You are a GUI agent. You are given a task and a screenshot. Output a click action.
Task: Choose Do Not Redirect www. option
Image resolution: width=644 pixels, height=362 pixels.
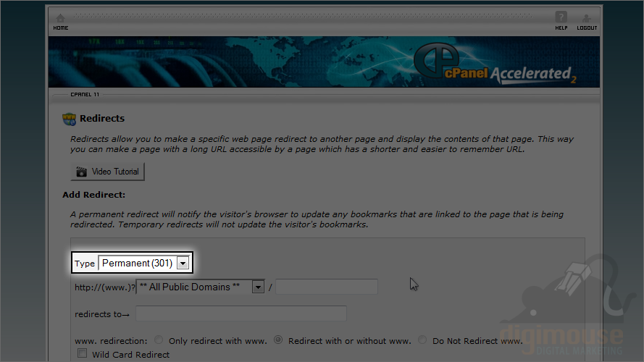pyautogui.click(x=422, y=340)
